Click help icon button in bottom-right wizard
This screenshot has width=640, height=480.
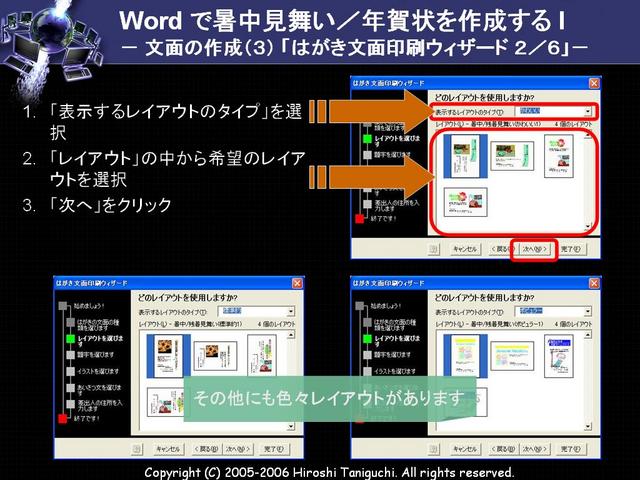coord(433,449)
